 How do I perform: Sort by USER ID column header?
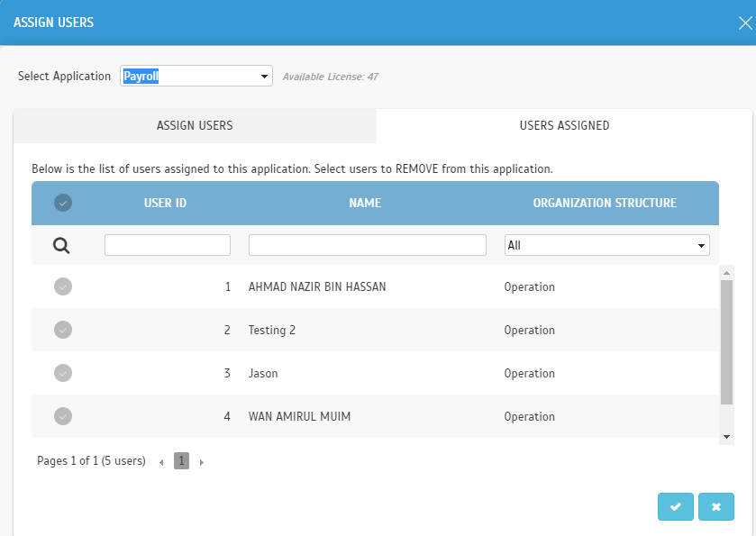click(x=166, y=203)
